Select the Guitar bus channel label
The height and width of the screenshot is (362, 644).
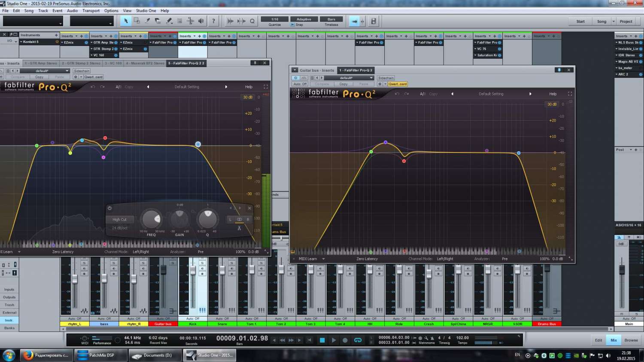[x=163, y=324]
